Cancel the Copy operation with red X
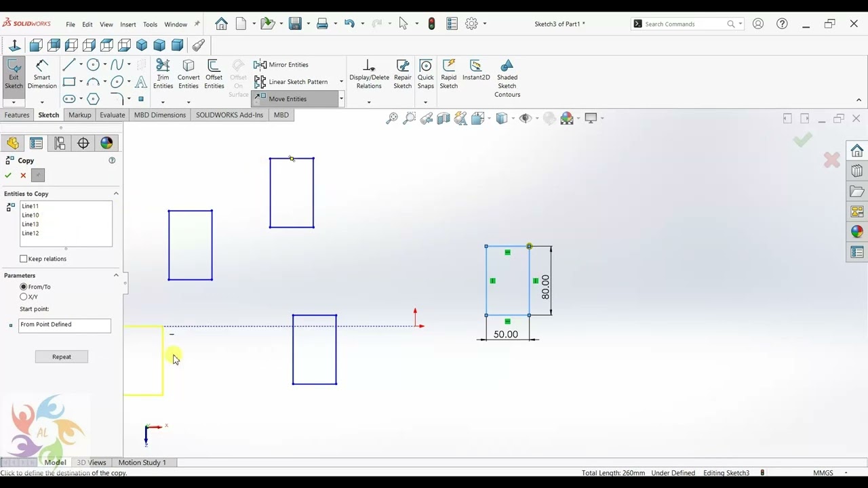 coord(23,176)
